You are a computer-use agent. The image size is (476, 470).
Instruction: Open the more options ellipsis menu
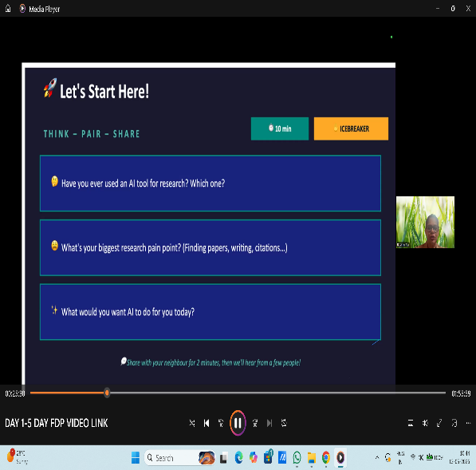click(x=468, y=423)
